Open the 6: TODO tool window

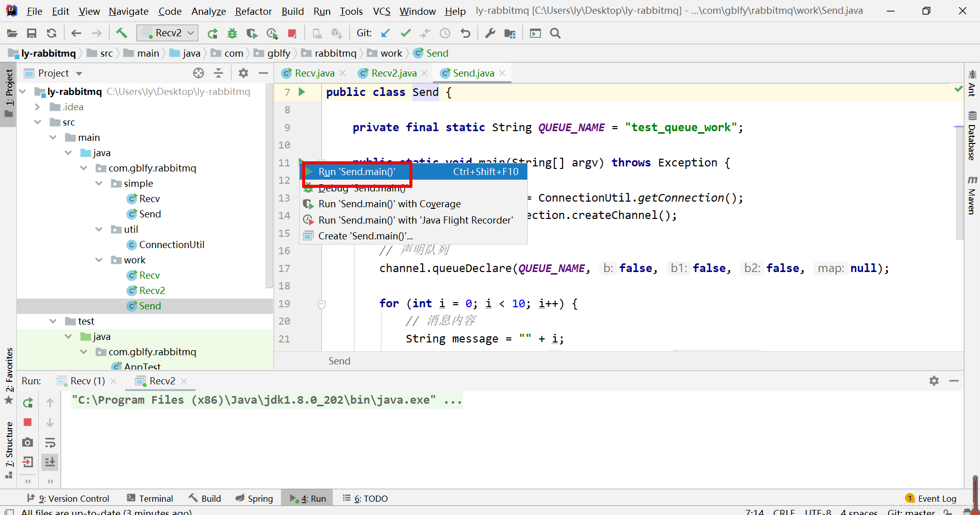click(365, 499)
